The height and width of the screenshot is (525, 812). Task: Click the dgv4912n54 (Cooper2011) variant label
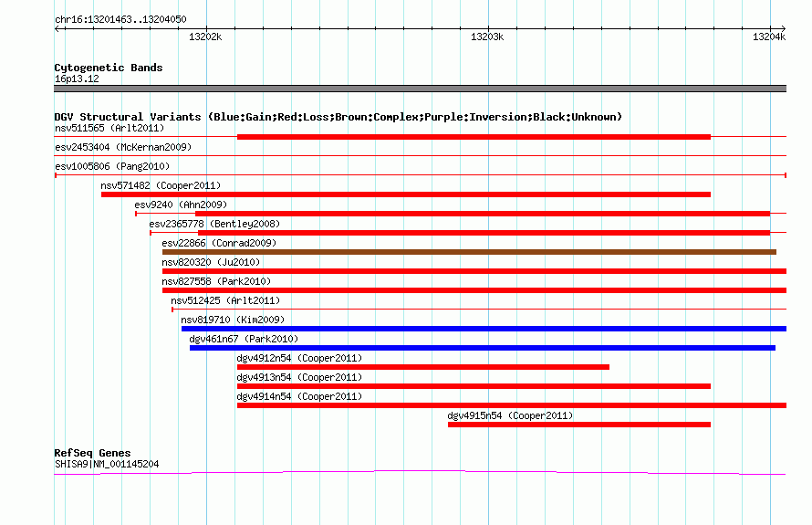(299, 358)
